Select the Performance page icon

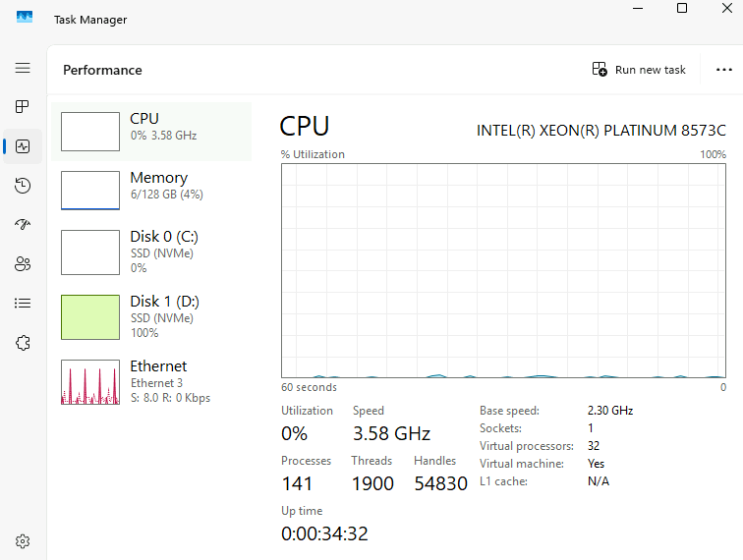click(23, 146)
